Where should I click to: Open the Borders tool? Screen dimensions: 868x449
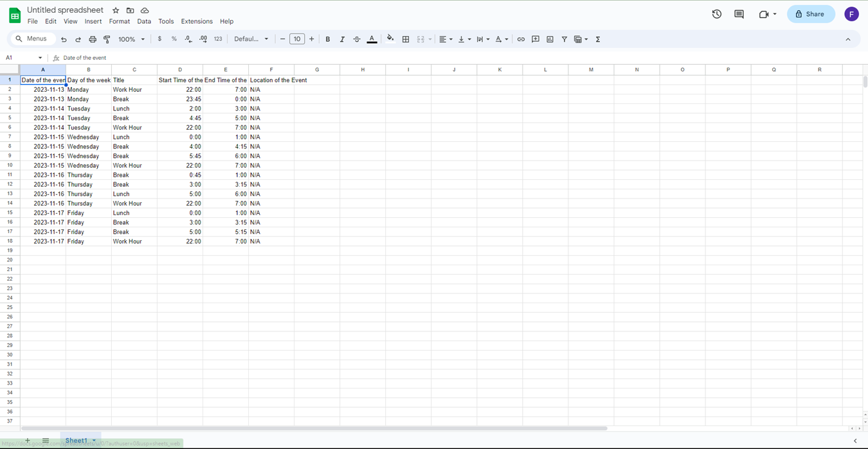406,39
